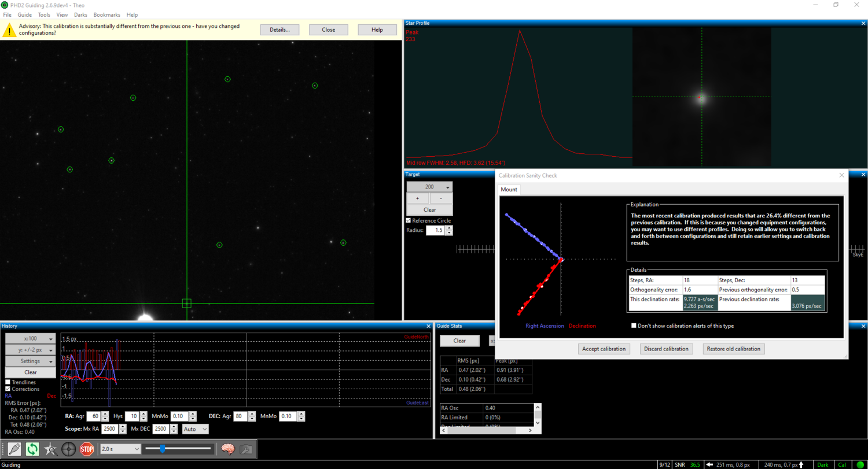Open Advanced Settings via the brain icon
The image size is (868, 469).
click(227, 449)
